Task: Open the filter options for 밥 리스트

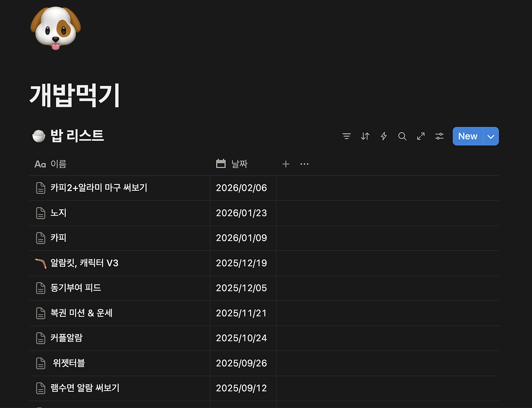Action: 347,136
